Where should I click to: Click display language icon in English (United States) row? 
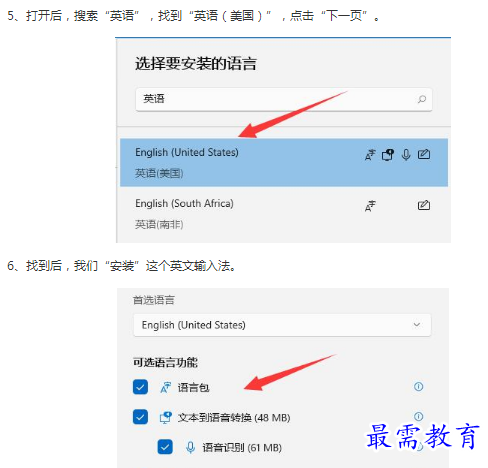(370, 155)
